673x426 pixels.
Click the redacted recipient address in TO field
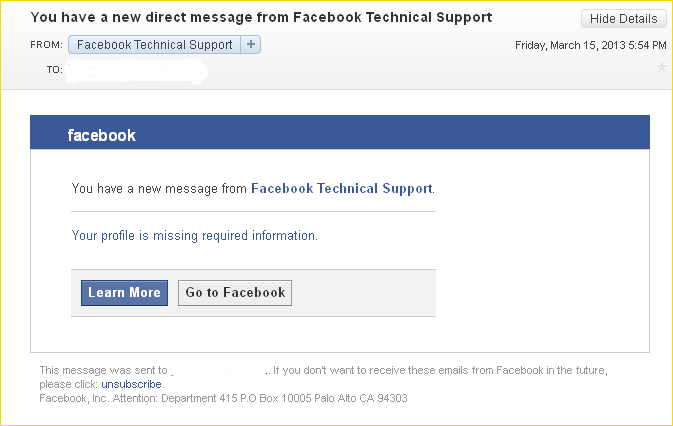click(x=137, y=71)
